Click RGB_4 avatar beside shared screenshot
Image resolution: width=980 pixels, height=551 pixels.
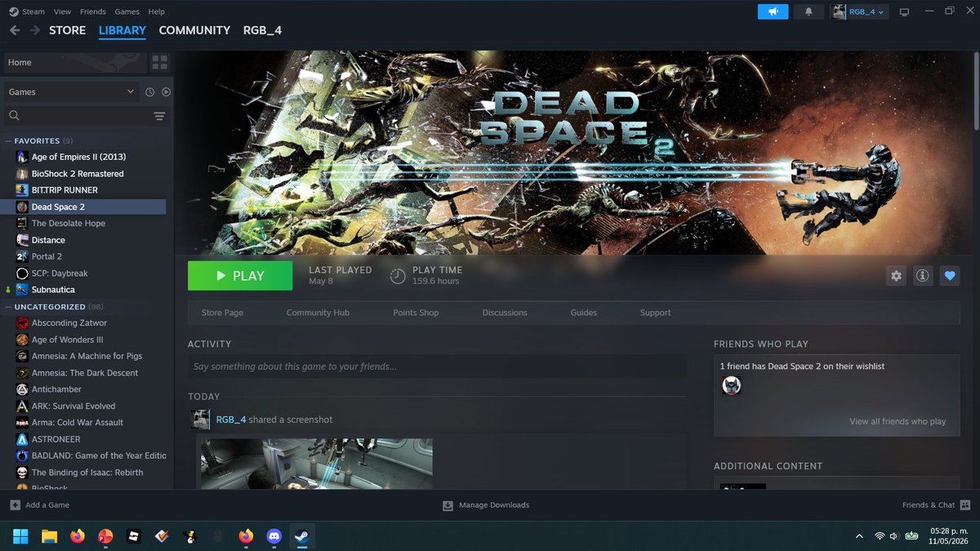point(200,420)
